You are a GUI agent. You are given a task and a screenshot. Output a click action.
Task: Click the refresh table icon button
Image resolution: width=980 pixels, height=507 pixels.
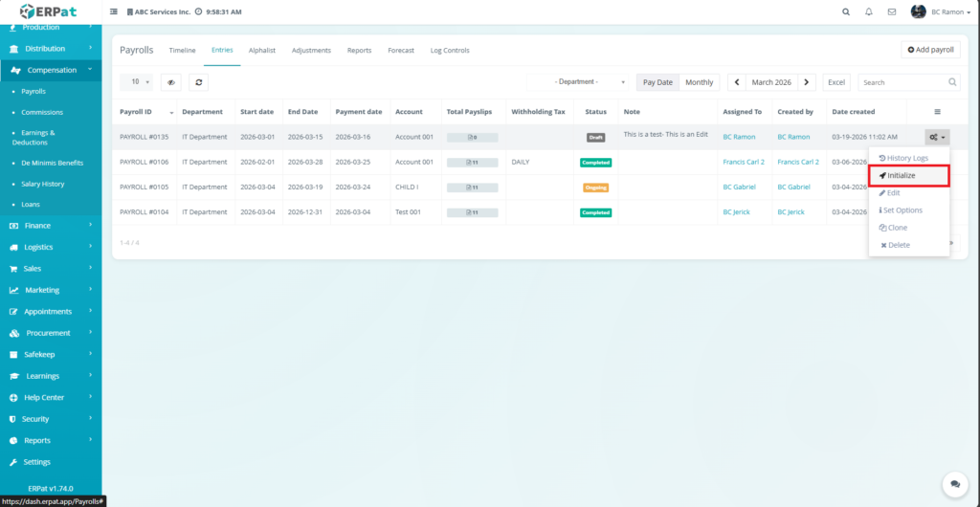pyautogui.click(x=199, y=82)
